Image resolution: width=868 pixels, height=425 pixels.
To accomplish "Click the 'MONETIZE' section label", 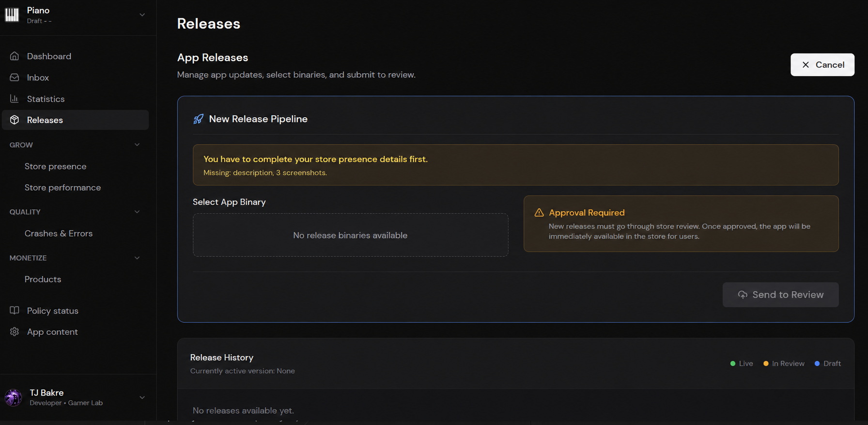I will [x=28, y=258].
